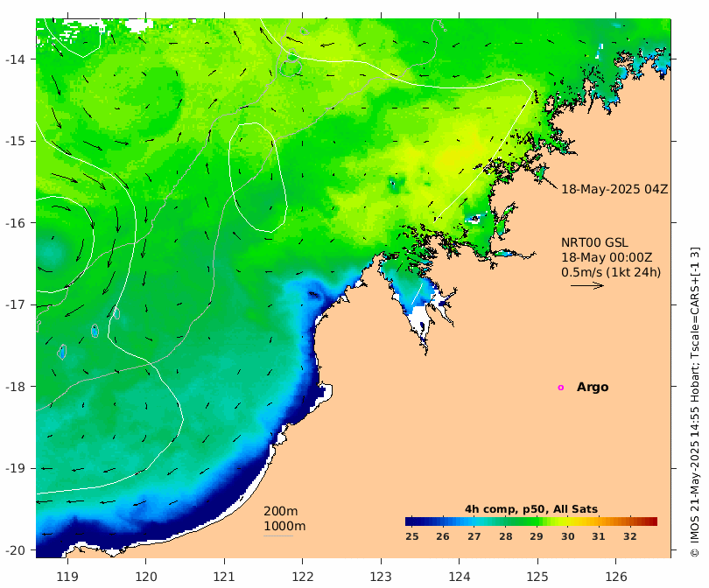Click the IMOS copyright credit text

695,402
